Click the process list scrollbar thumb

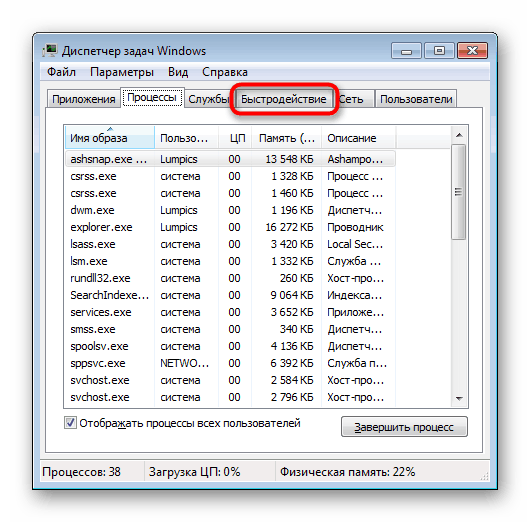point(459,192)
